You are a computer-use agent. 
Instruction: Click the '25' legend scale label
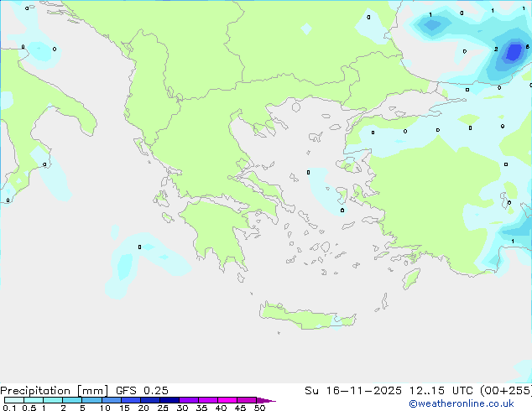[163, 408]
